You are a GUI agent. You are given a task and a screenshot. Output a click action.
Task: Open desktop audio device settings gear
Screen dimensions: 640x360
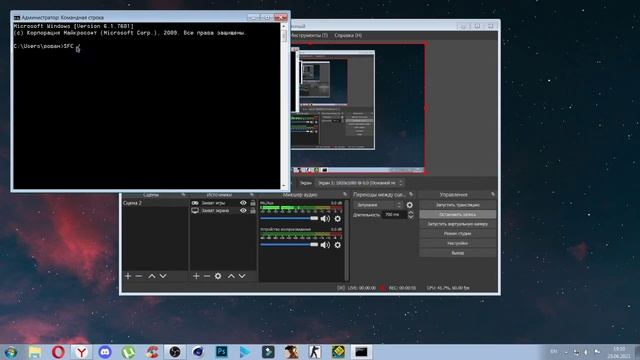click(x=338, y=245)
